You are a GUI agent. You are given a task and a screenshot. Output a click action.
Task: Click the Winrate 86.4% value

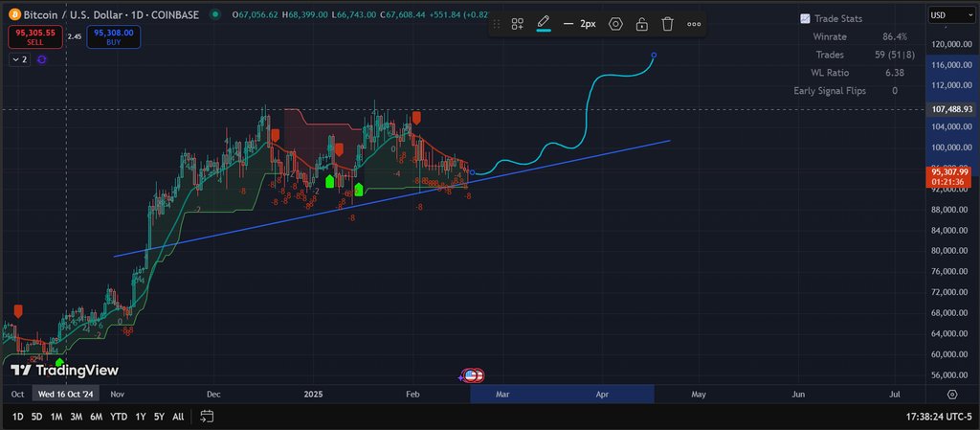(x=895, y=37)
